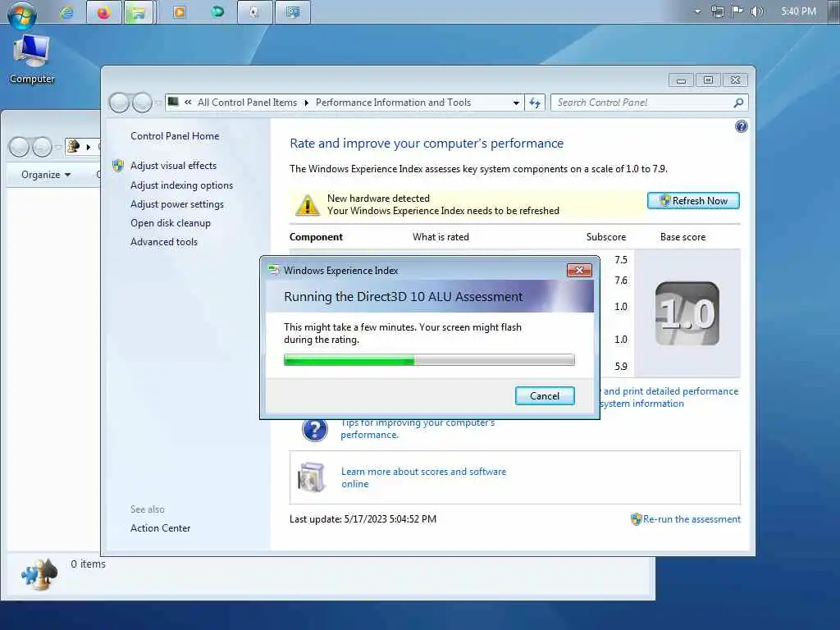Click the Control Panel forward button

click(x=142, y=103)
